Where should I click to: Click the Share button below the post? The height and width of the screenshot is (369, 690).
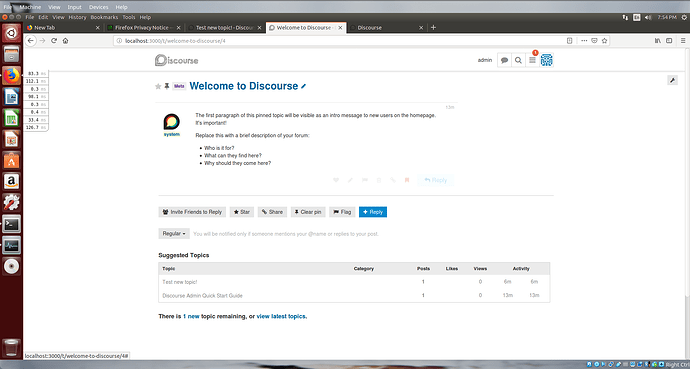272,212
